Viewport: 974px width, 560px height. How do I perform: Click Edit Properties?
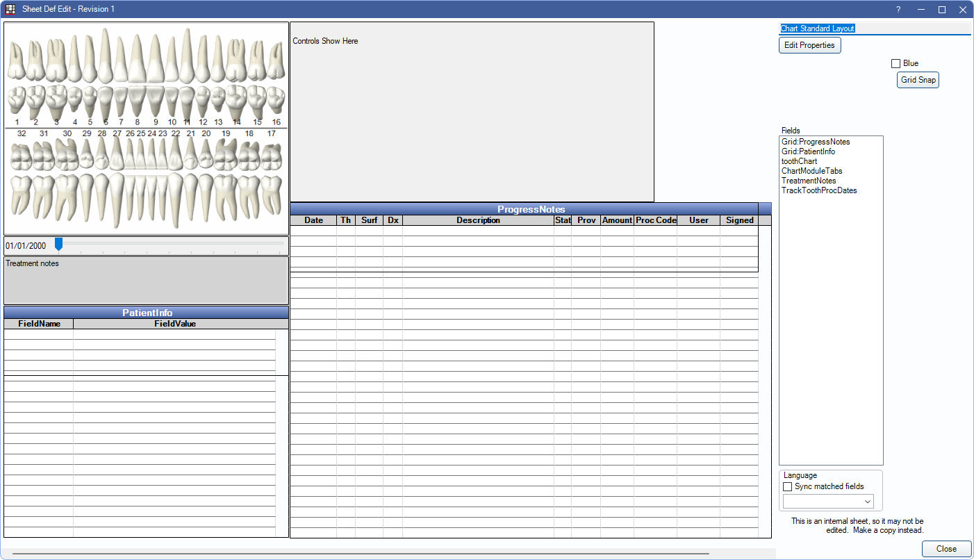[x=809, y=44]
